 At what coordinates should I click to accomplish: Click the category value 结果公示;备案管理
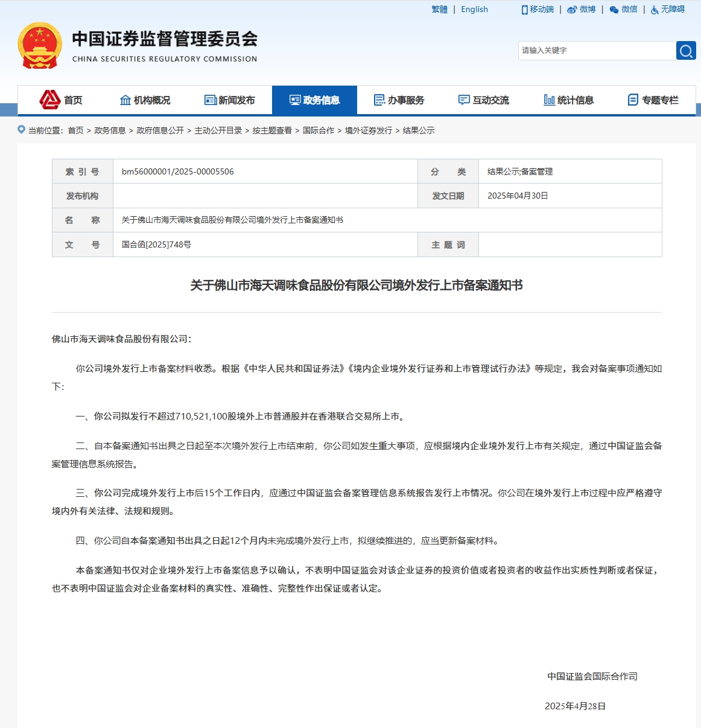click(x=520, y=171)
